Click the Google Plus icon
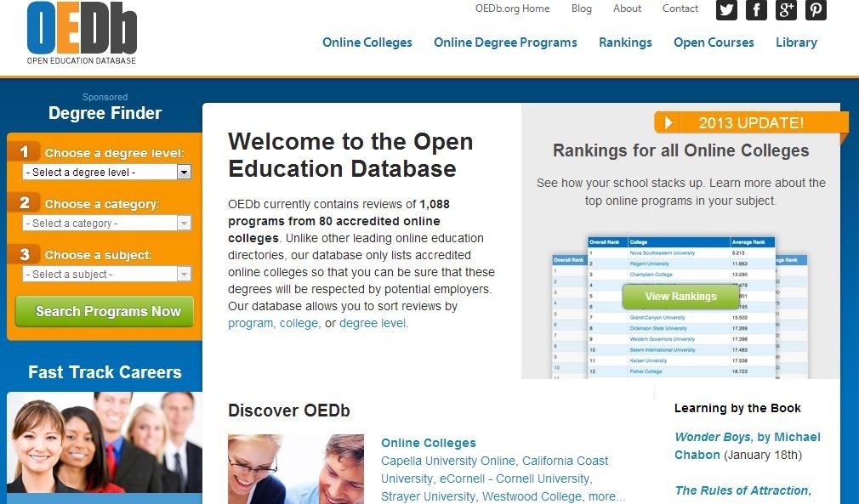Viewport: 859px width, 504px height. [786, 9]
